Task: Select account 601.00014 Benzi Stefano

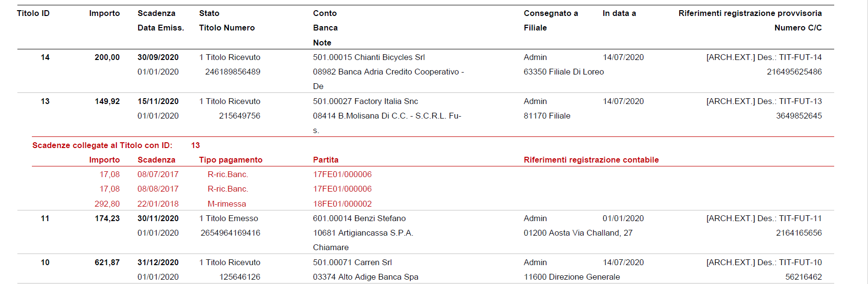Action: tap(359, 219)
